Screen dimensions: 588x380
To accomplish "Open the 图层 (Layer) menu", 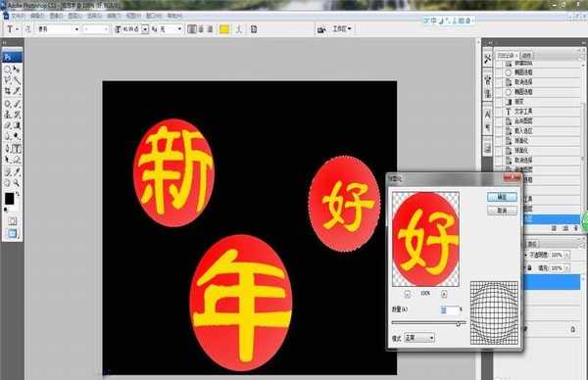I will (75, 16).
